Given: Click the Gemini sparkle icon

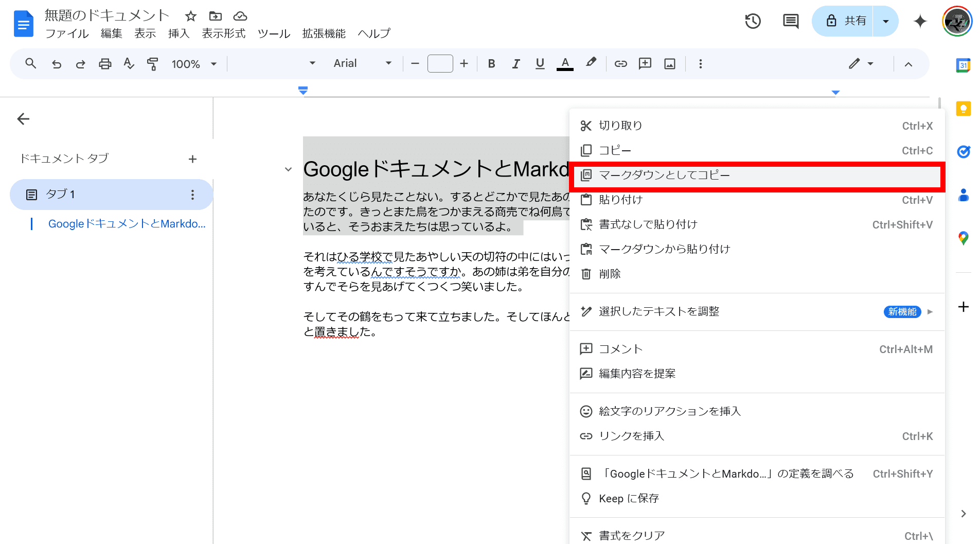Looking at the screenshot, I should click(920, 21).
